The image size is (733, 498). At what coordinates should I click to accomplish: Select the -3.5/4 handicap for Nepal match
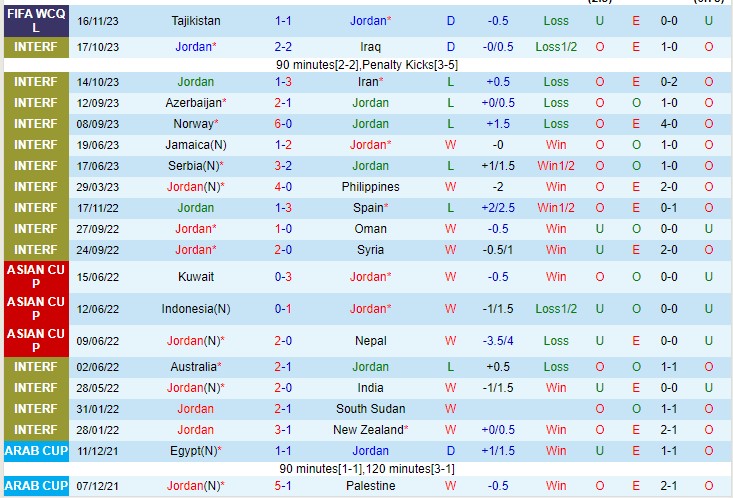[498, 341]
